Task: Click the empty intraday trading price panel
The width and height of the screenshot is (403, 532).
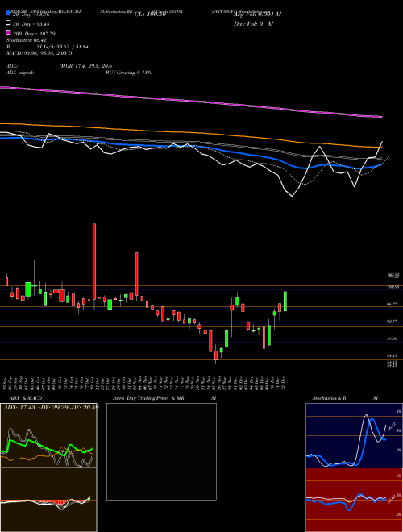Action: [161, 451]
